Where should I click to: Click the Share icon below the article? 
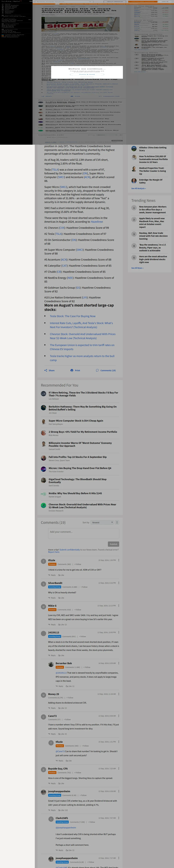(46, 370)
